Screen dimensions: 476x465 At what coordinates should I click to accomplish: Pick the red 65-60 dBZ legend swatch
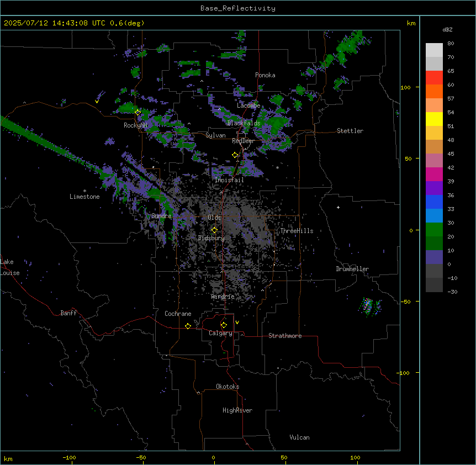[x=434, y=78]
